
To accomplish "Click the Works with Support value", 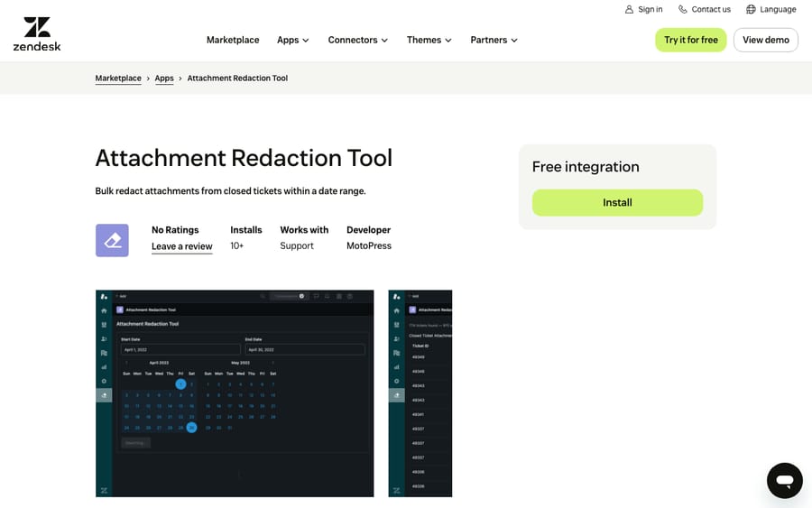I will point(297,246).
